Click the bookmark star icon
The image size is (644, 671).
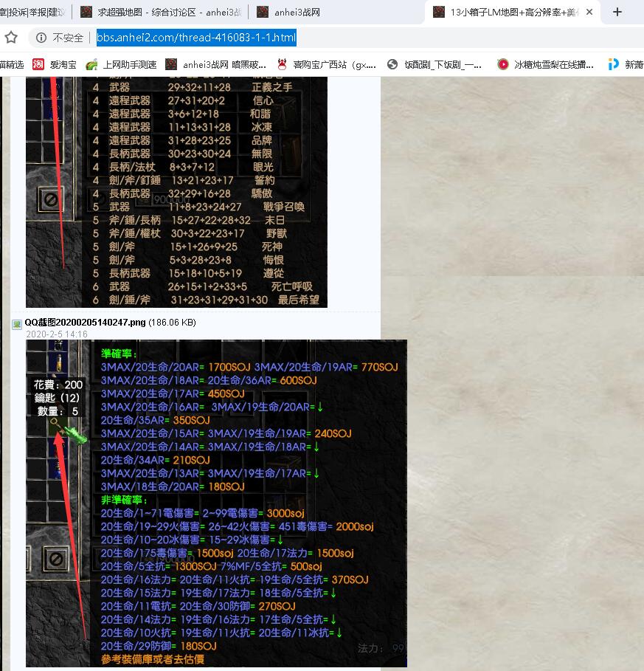(x=11, y=37)
